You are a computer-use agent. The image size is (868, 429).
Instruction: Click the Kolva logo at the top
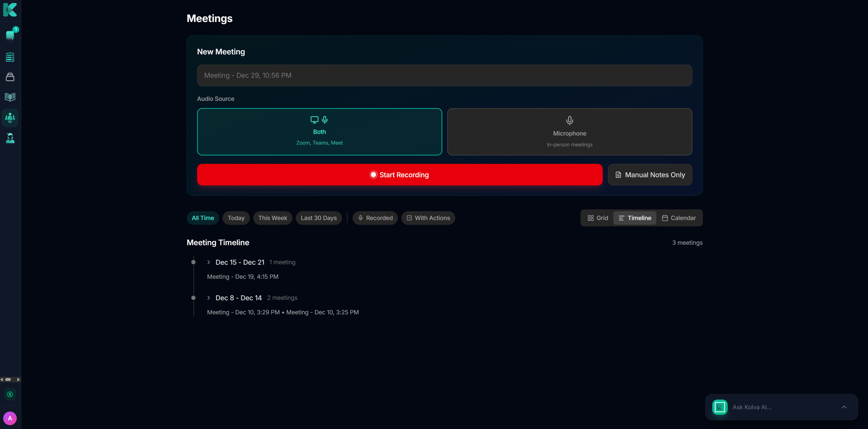coord(10,10)
